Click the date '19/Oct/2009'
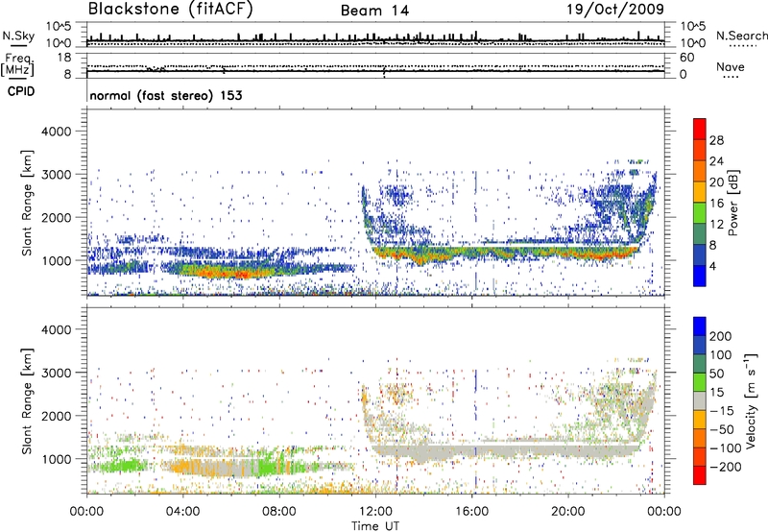This screenshot has height=532, width=768. click(x=615, y=9)
